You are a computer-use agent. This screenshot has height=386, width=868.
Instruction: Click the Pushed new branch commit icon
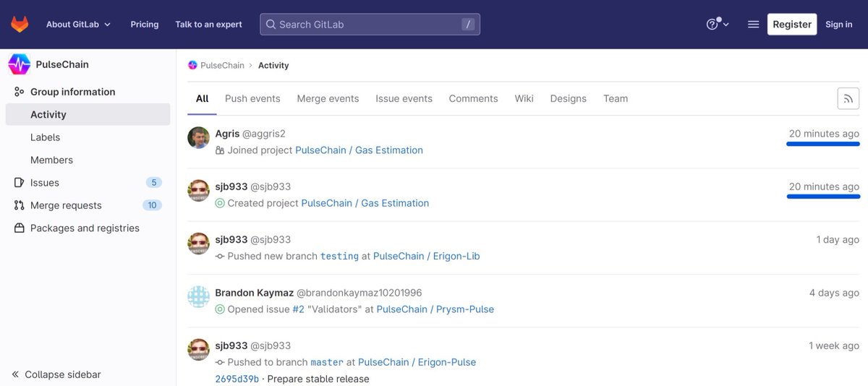point(220,256)
